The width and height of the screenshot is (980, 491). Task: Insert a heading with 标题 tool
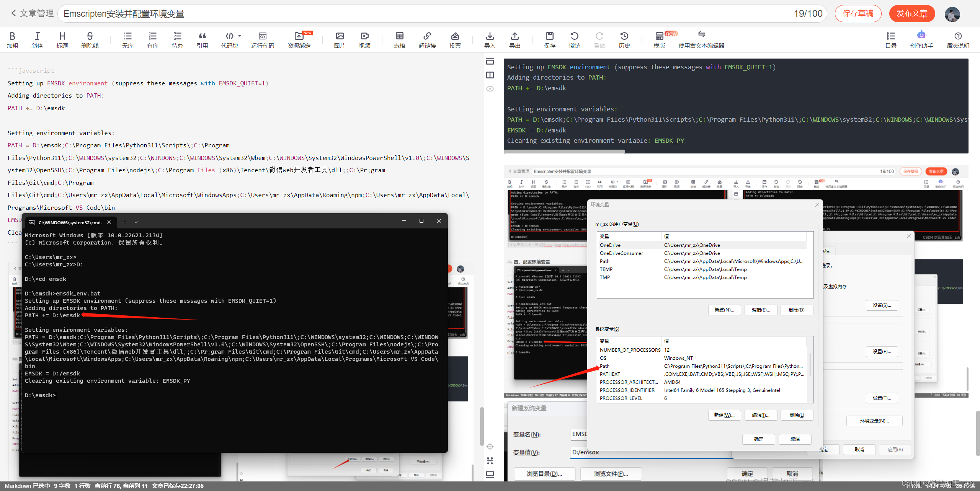[62, 40]
